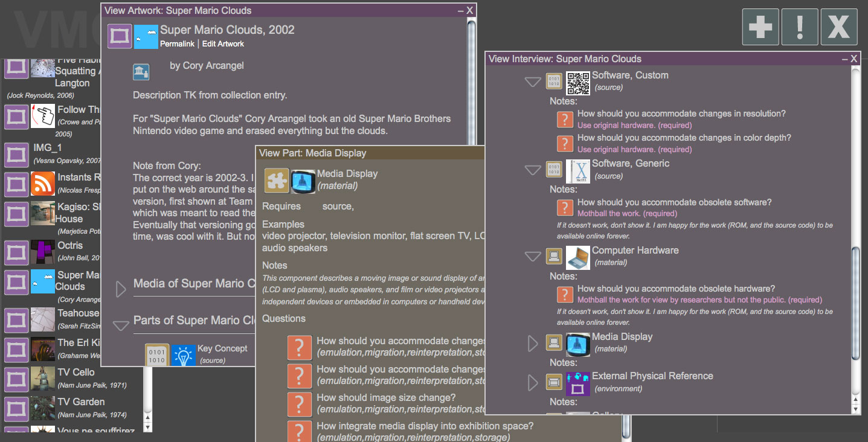Close the View Artwork window
The height and width of the screenshot is (442, 868).
pos(470,10)
